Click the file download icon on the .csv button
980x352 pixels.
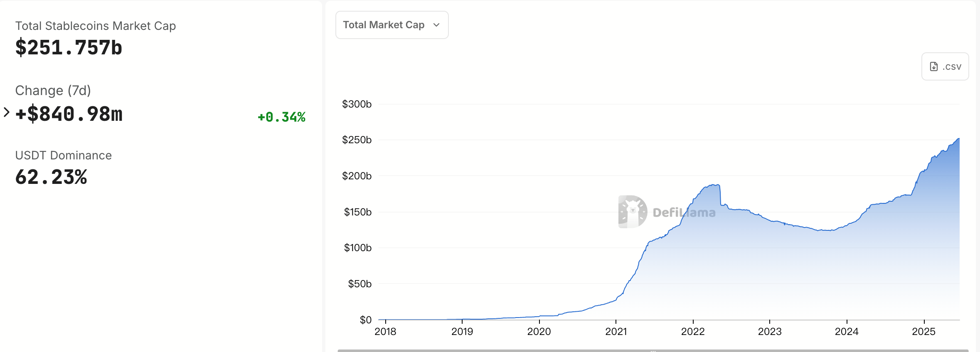point(934,66)
